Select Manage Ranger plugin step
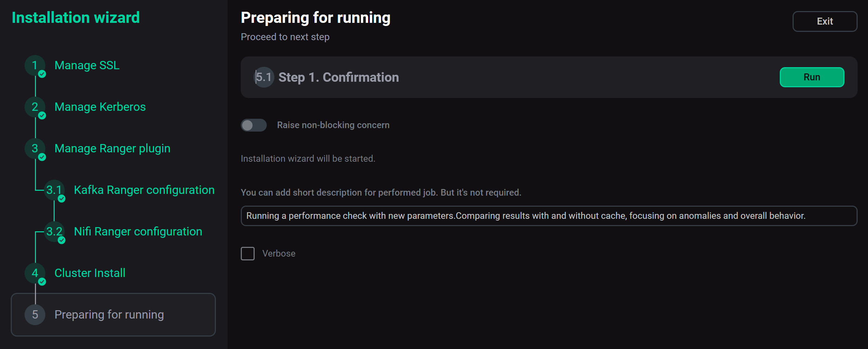 (112, 149)
